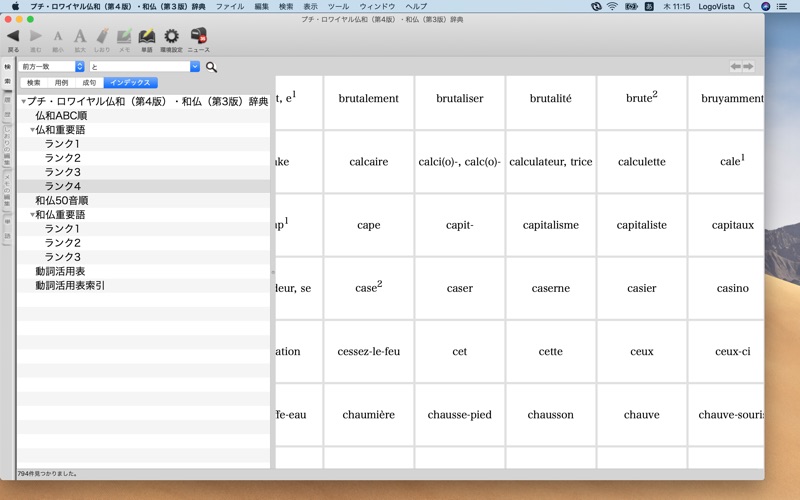Click the Siri icon
This screenshot has height=500, width=800.
click(x=765, y=6)
